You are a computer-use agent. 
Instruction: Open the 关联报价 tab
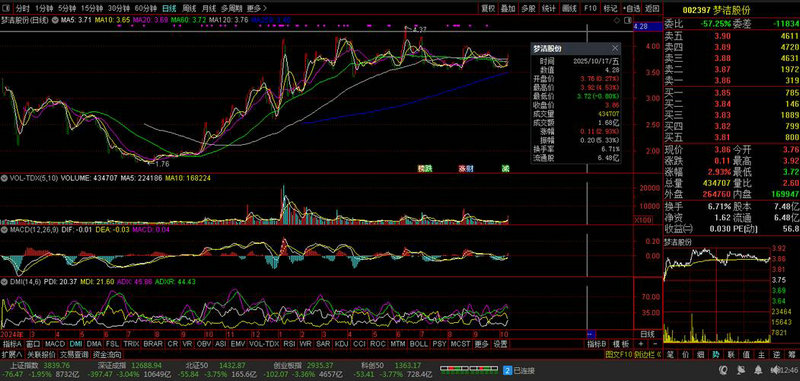coord(41,354)
